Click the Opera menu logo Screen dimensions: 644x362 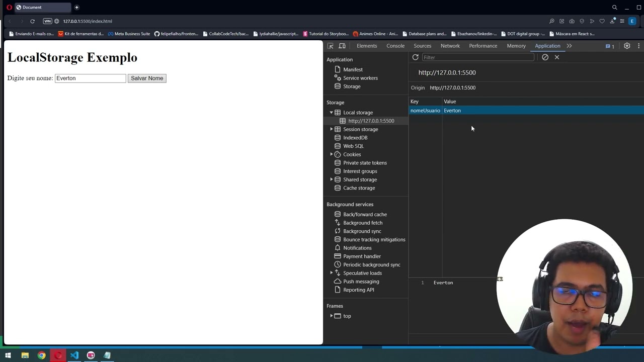[x=9, y=7]
